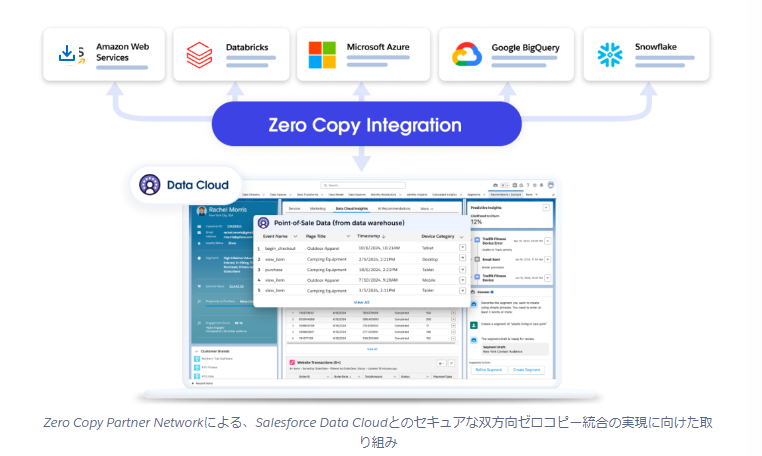
Task: Open Email Sent timeline item dropdown
Action: (548, 260)
